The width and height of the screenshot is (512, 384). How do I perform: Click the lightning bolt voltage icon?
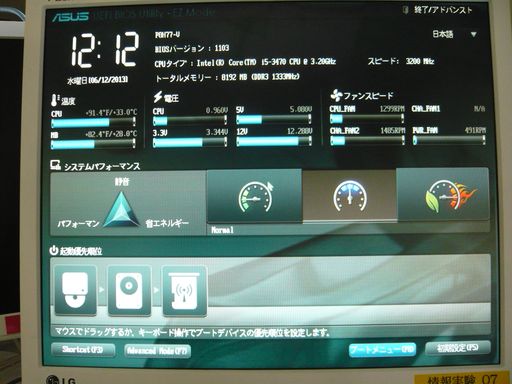coord(158,97)
